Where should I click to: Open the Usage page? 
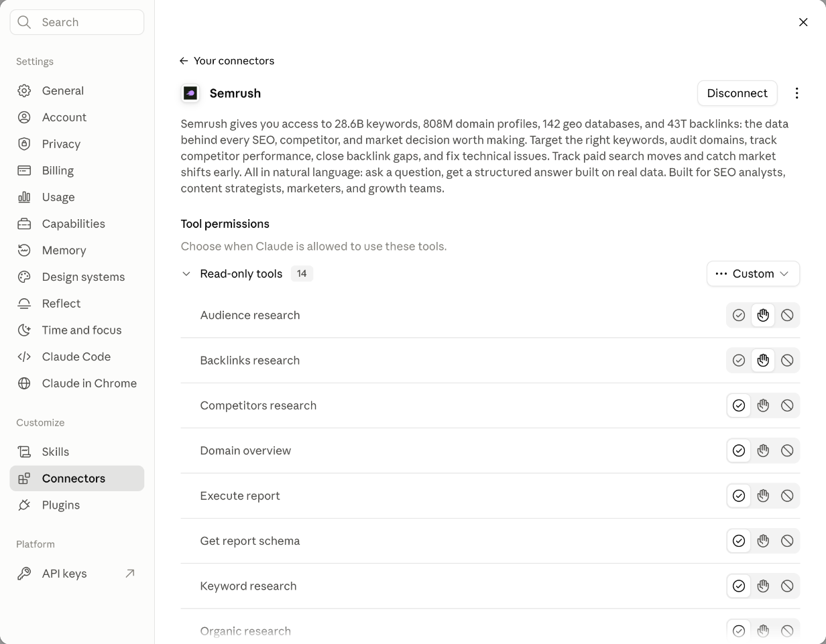click(x=77, y=197)
